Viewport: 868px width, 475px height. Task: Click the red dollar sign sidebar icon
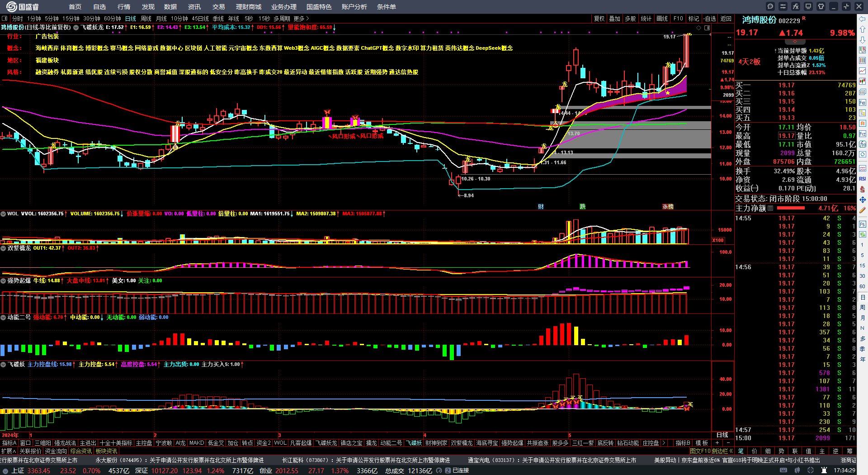(x=863, y=189)
